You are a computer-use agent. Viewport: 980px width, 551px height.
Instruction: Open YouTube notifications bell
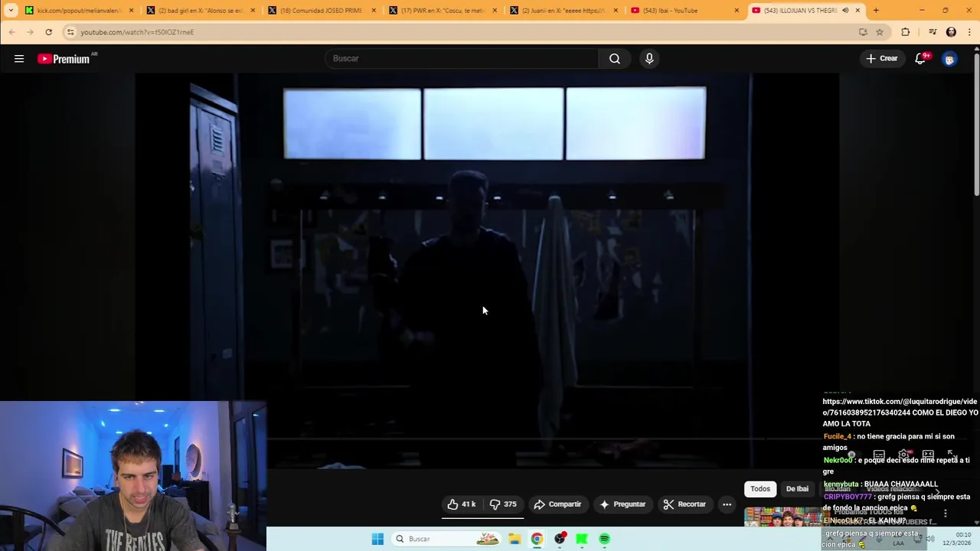[921, 58]
